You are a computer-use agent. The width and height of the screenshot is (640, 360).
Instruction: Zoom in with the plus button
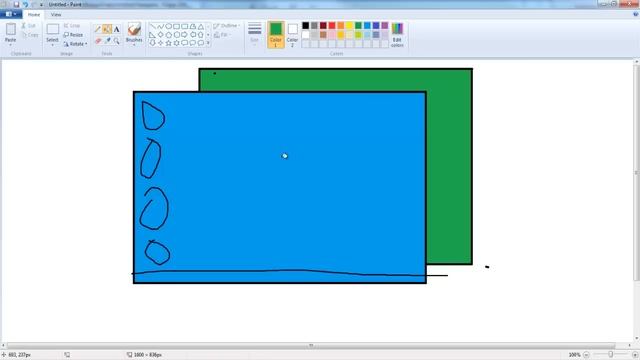coord(635,355)
